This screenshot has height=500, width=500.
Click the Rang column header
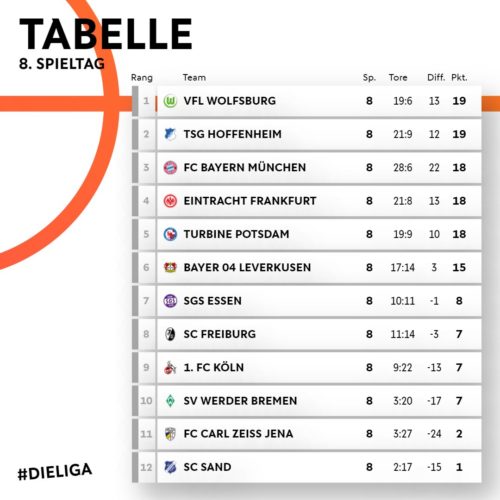coord(142,78)
